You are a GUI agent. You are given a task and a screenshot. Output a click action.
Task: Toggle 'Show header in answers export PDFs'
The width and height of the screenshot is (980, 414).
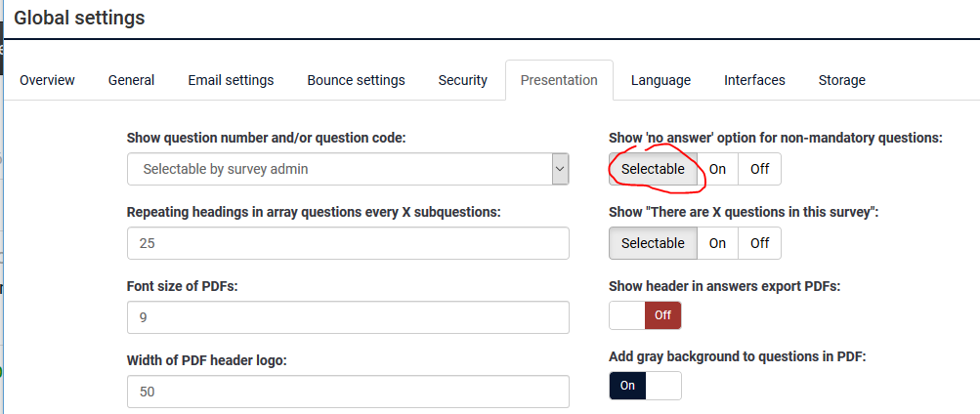point(645,315)
